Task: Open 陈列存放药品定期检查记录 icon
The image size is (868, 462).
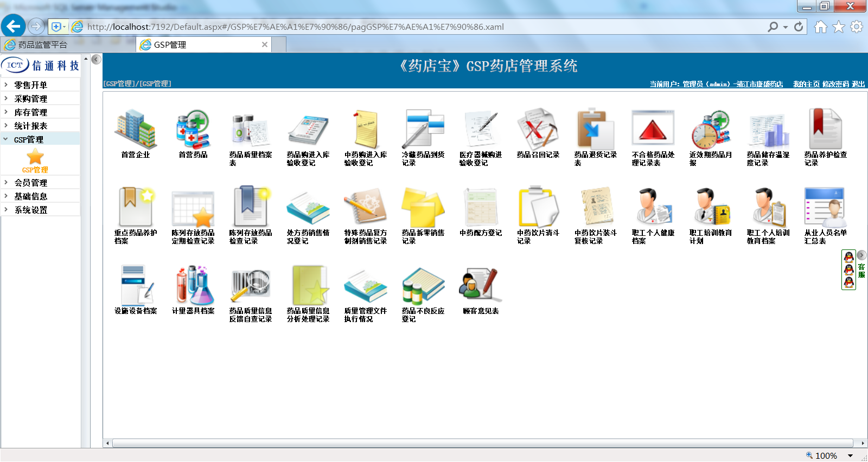Action: click(x=193, y=208)
